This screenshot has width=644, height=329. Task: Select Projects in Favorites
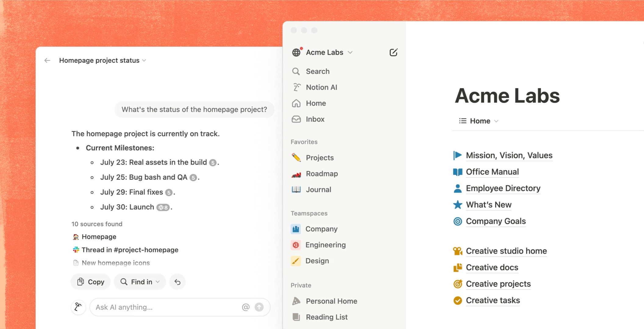[320, 158]
